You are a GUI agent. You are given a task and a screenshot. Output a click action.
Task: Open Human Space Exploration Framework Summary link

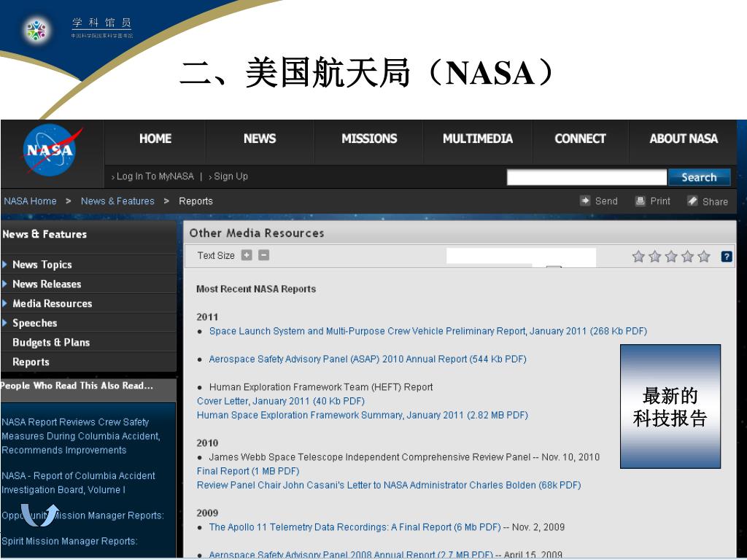(362, 415)
